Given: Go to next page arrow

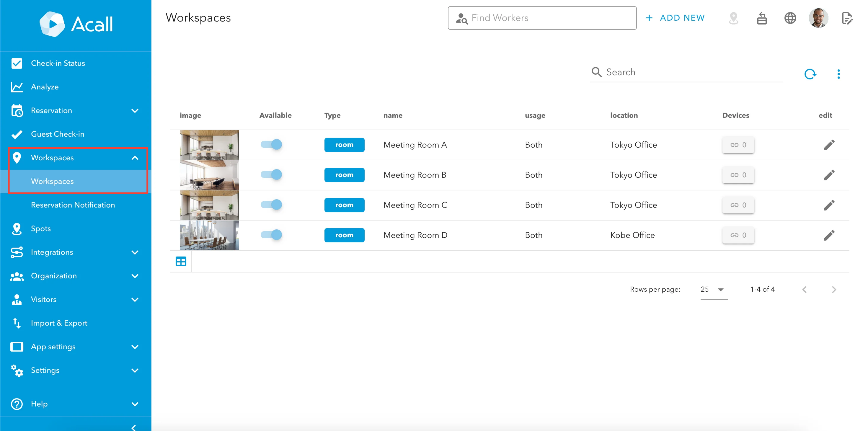Looking at the screenshot, I should [834, 290].
